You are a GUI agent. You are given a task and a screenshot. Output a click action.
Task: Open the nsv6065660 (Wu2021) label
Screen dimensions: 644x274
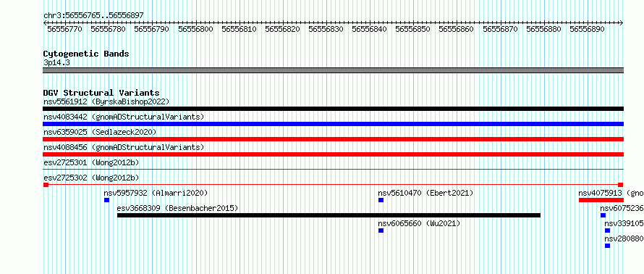pyautogui.click(x=419, y=223)
